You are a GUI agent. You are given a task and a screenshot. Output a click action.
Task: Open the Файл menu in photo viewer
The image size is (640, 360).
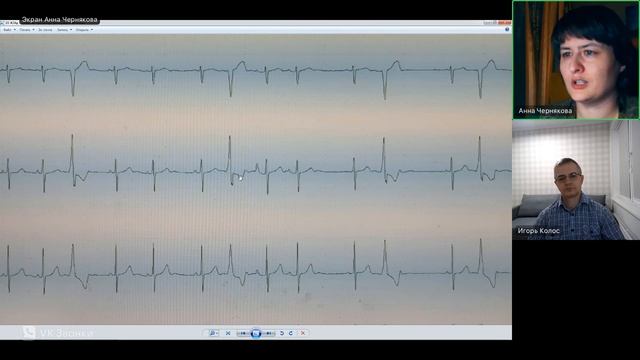tap(9, 30)
